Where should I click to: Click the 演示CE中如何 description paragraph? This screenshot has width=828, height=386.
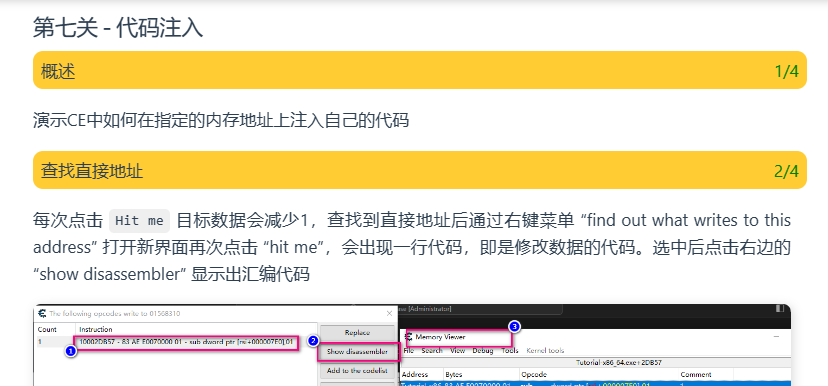click(x=221, y=120)
